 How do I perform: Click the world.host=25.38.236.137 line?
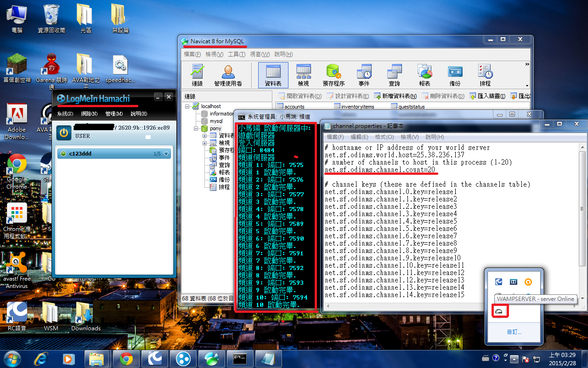click(x=395, y=155)
